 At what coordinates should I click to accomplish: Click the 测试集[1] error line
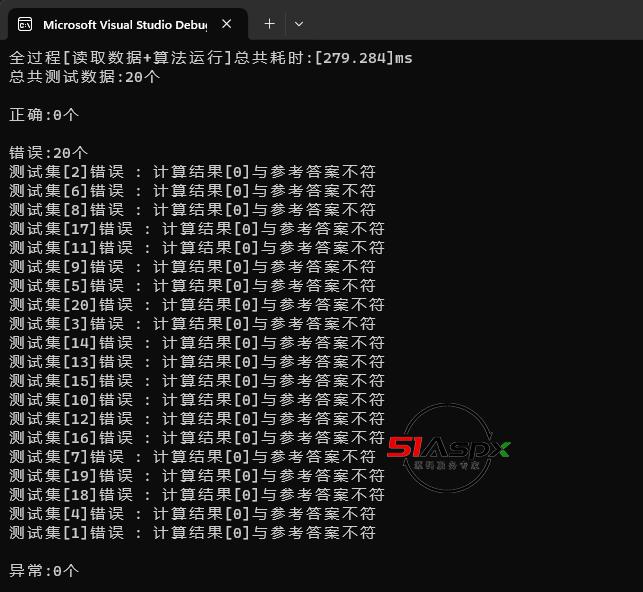coord(192,533)
